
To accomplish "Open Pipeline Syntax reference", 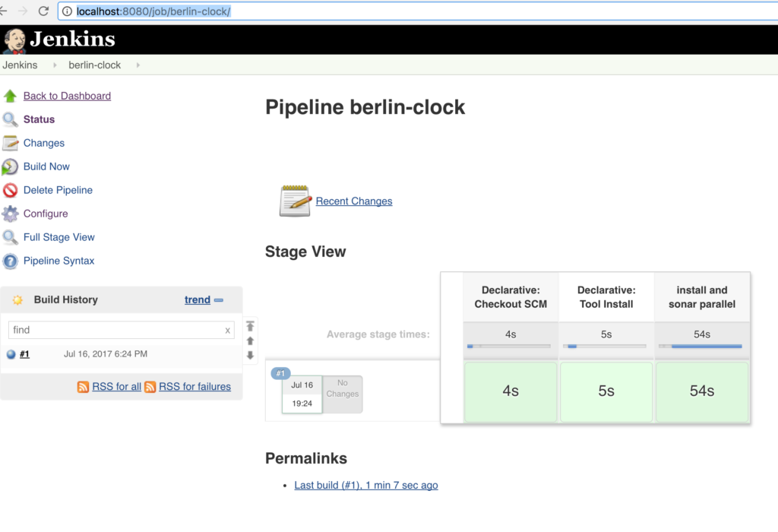I will pyautogui.click(x=59, y=261).
